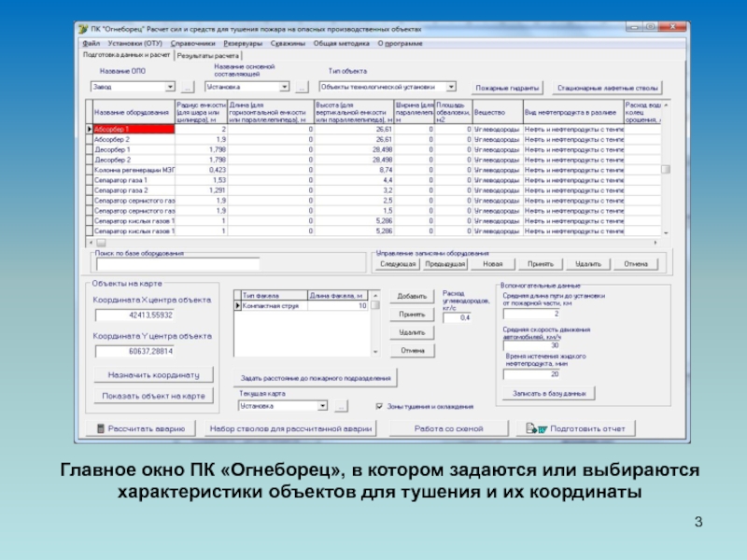Click the ellipsis button next to Завод
Image resolution: width=747 pixels, height=560 pixels.
tap(188, 87)
